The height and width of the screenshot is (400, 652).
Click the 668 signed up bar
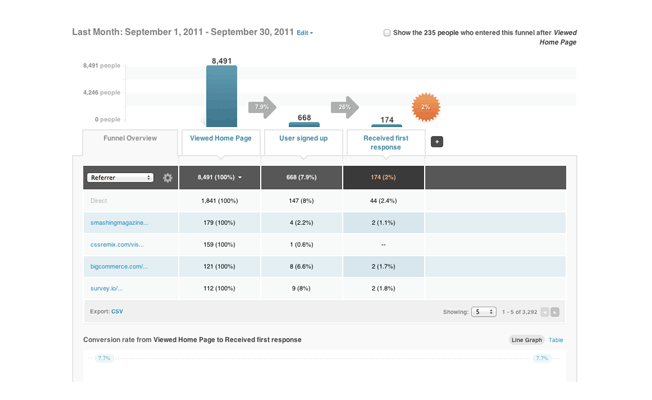304,125
